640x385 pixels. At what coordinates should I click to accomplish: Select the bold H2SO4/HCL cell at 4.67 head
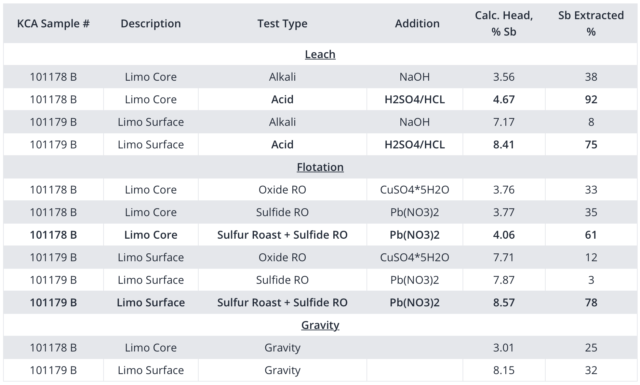click(x=414, y=99)
